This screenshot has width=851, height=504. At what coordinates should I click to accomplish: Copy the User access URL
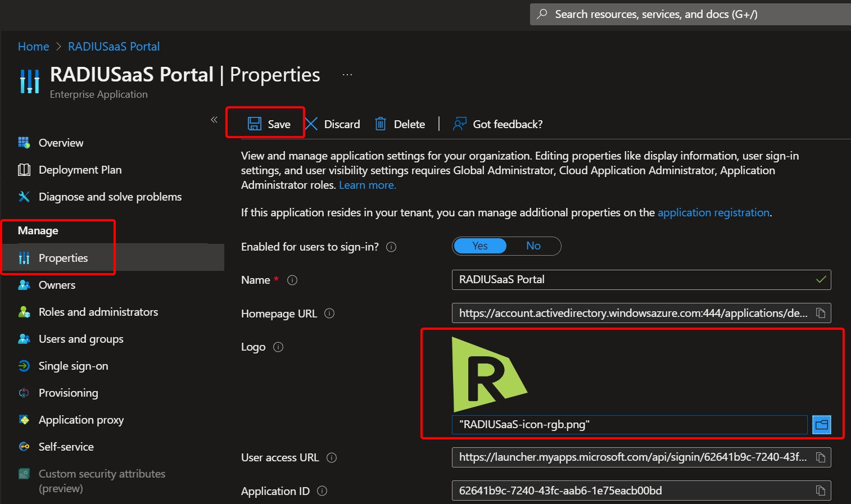click(821, 457)
